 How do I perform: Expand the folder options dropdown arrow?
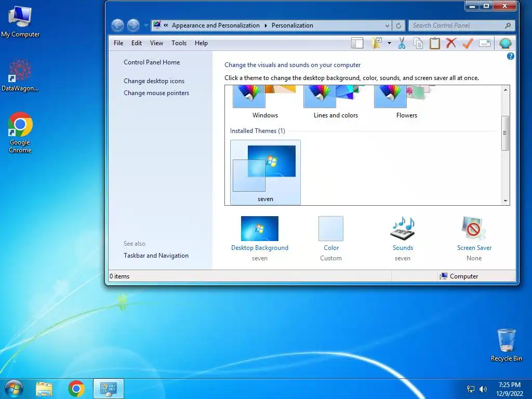(390, 43)
